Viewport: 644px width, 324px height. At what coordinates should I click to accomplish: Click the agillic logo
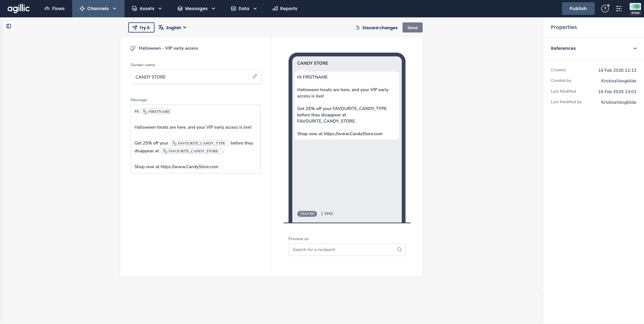tap(19, 9)
